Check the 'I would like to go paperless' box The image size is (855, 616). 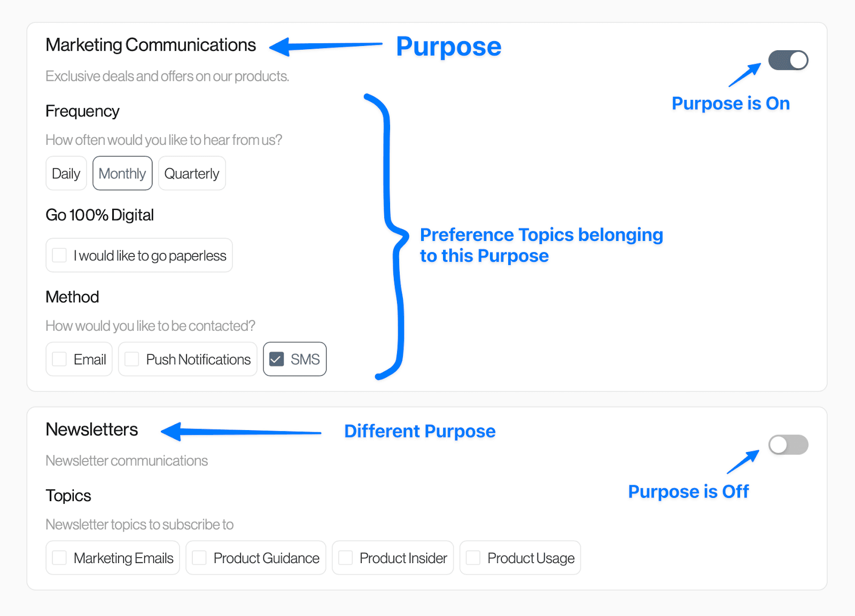pyautogui.click(x=59, y=255)
